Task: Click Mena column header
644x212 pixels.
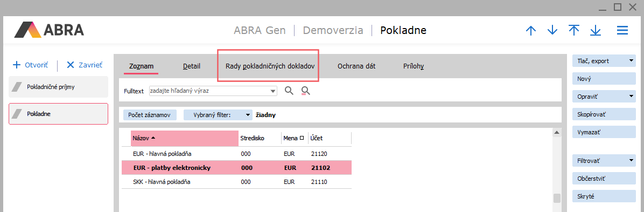Action: [295, 138]
